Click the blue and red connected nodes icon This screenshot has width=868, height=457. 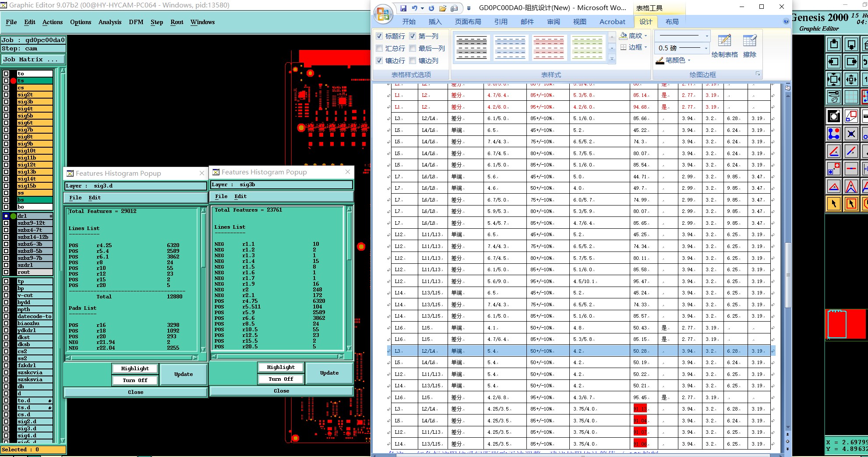click(x=834, y=134)
